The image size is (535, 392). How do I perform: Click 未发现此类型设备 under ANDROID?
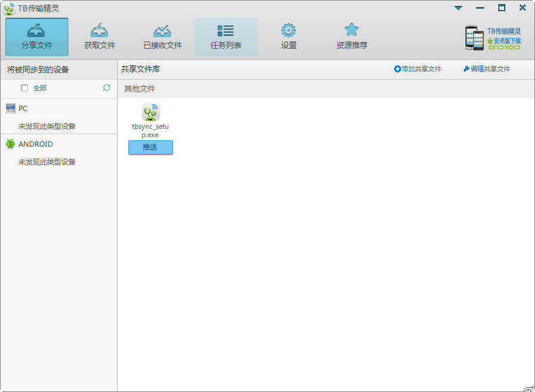coord(47,162)
